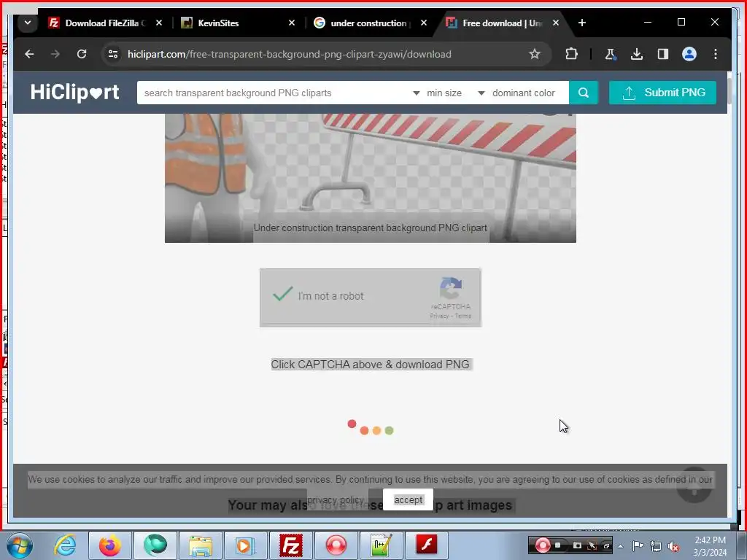Screen dimensions: 747x560
Task: Show the browser Downloads icon
Action: pos(636,54)
